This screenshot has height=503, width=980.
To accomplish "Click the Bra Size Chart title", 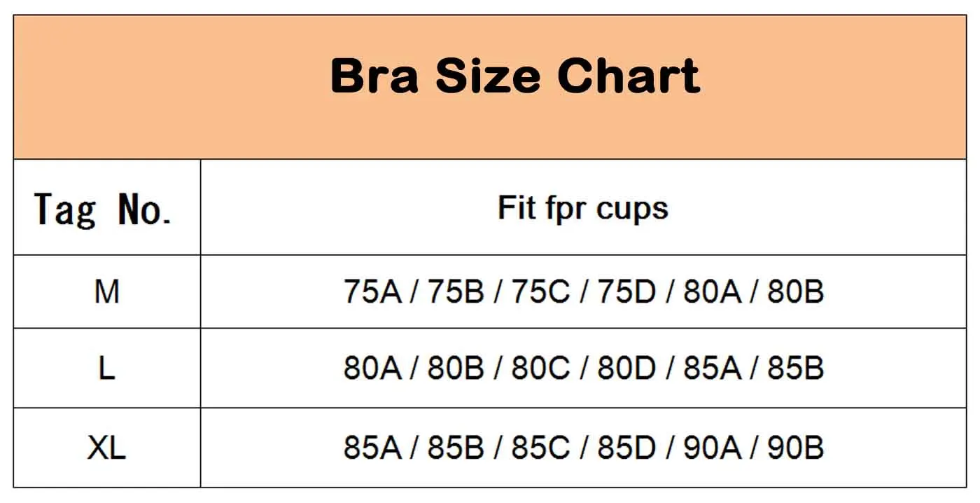I will tap(514, 76).
